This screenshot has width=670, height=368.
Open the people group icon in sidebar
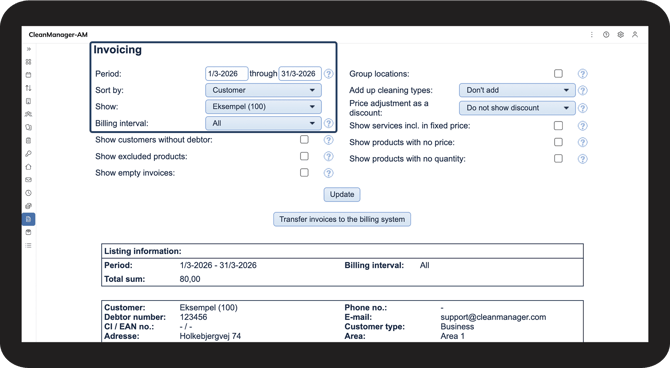click(29, 114)
